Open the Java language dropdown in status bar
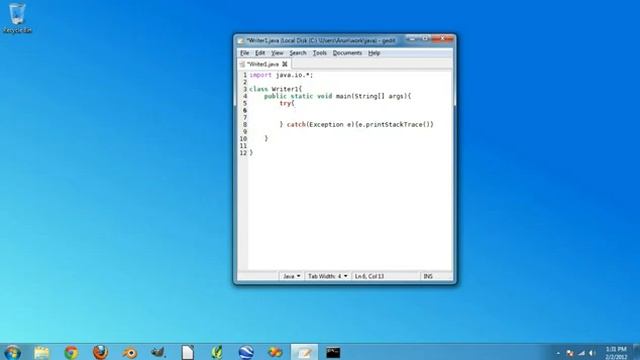Image resolution: width=640 pixels, height=360 pixels. pos(291,276)
